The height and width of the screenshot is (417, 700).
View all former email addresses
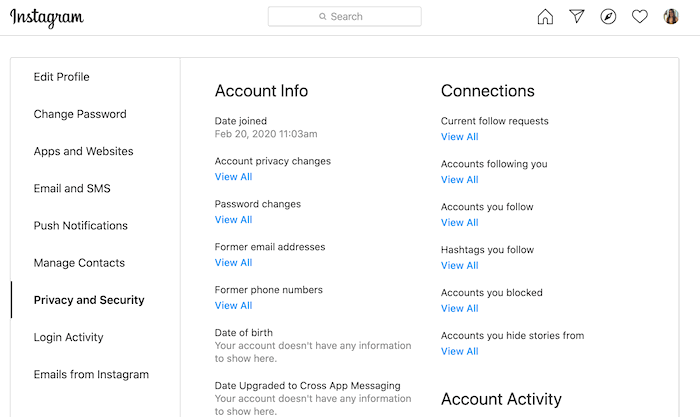233,263
